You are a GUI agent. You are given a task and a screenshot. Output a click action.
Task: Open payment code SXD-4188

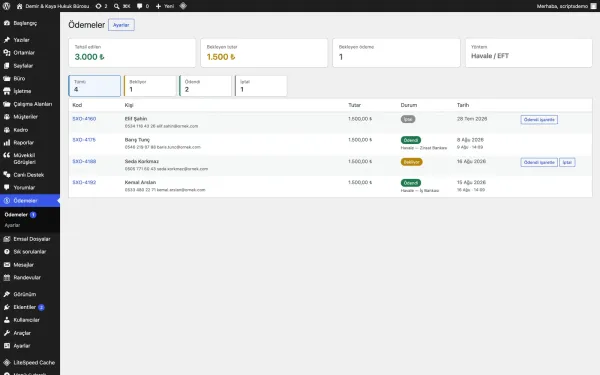tap(84, 161)
